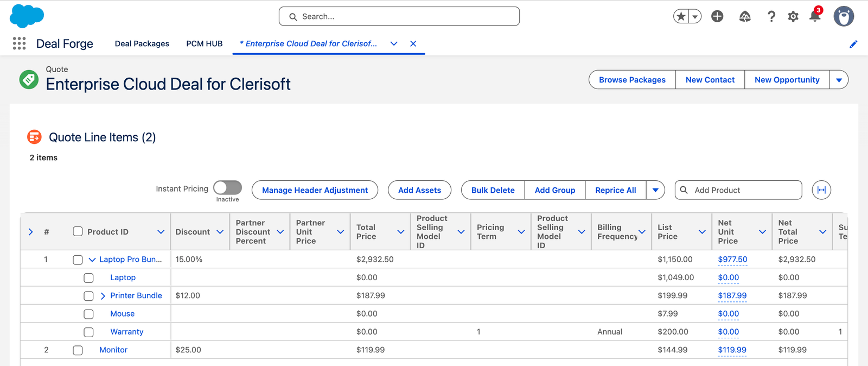
Task: Focus the global Search field
Action: pos(399,16)
